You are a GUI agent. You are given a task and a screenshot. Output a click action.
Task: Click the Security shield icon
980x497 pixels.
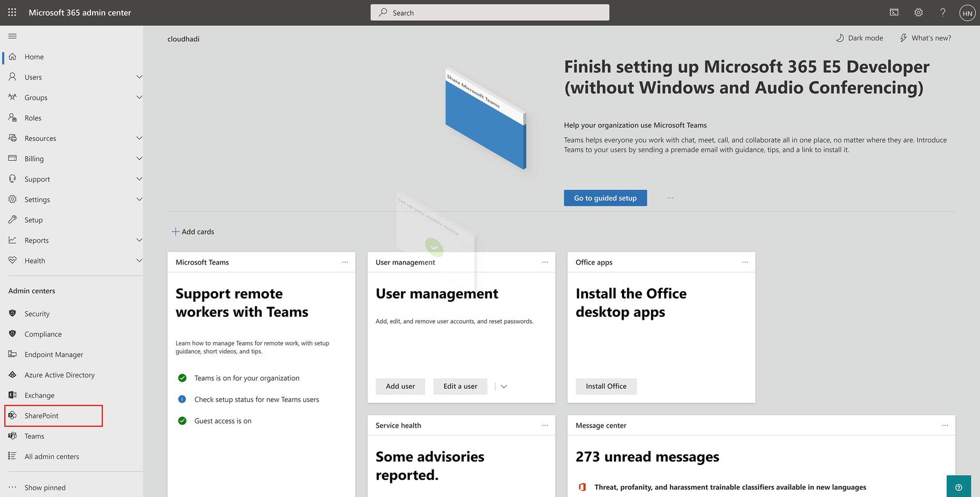(x=13, y=313)
